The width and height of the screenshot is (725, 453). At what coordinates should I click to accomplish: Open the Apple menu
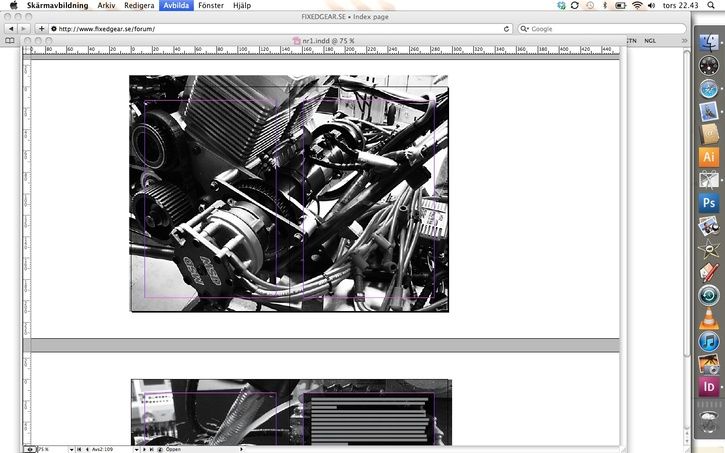[x=14, y=5]
